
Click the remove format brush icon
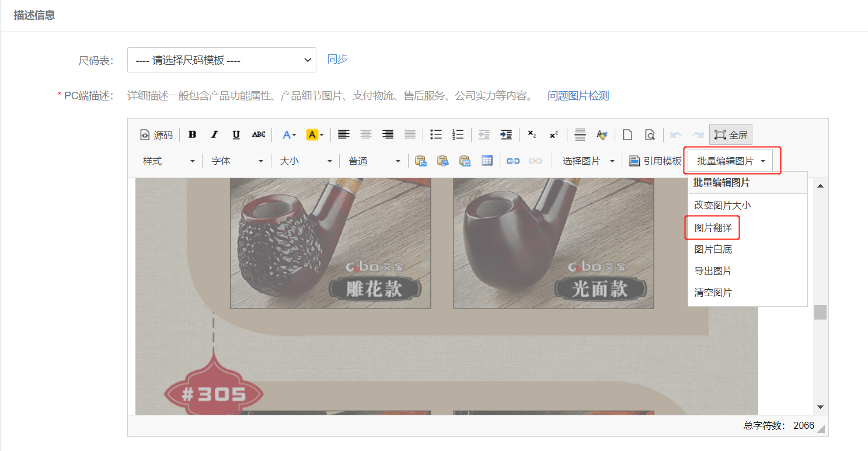[x=602, y=135]
